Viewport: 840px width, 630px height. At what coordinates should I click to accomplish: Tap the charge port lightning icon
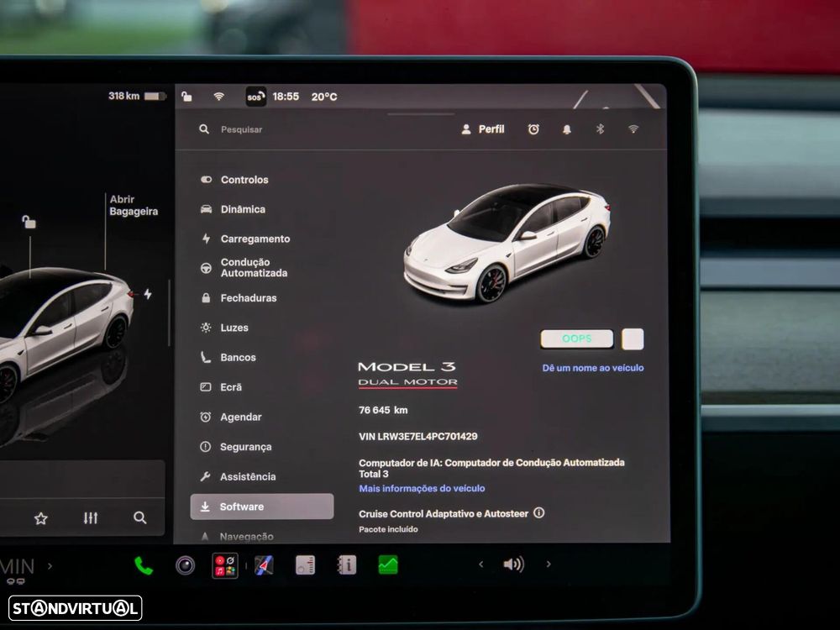tap(148, 293)
